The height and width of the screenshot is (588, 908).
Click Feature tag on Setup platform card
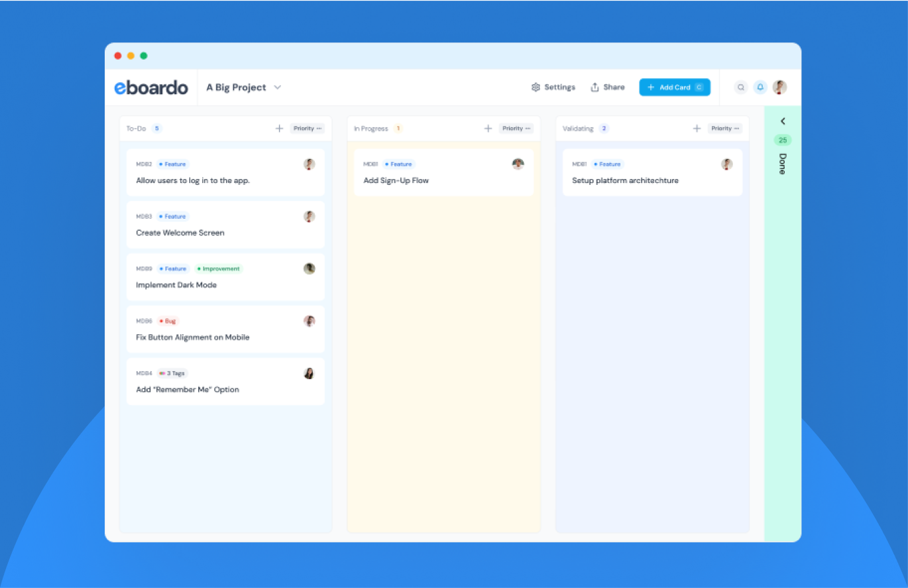tap(608, 164)
